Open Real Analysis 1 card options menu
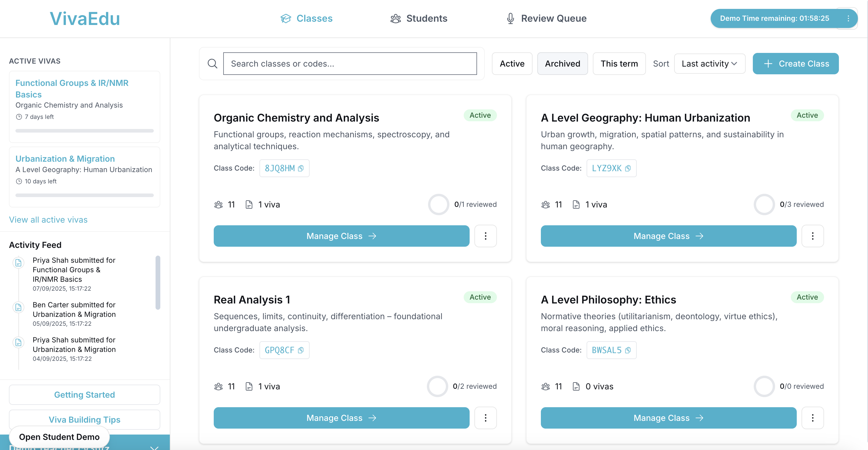The width and height of the screenshot is (868, 450). click(485, 418)
